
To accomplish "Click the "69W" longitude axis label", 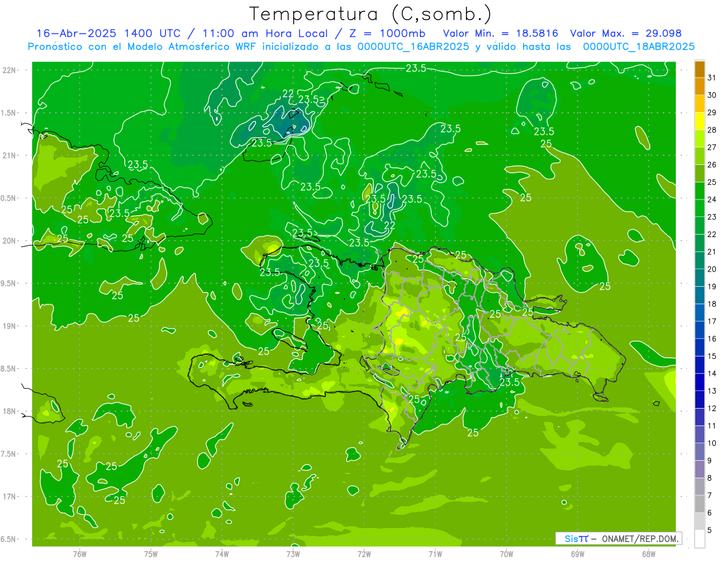I will [x=578, y=554].
